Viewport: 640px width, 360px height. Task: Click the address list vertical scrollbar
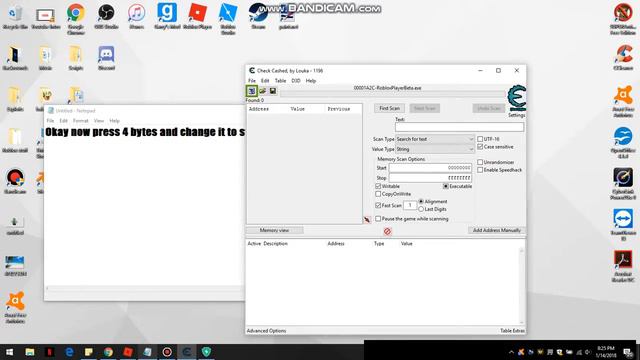522,286
